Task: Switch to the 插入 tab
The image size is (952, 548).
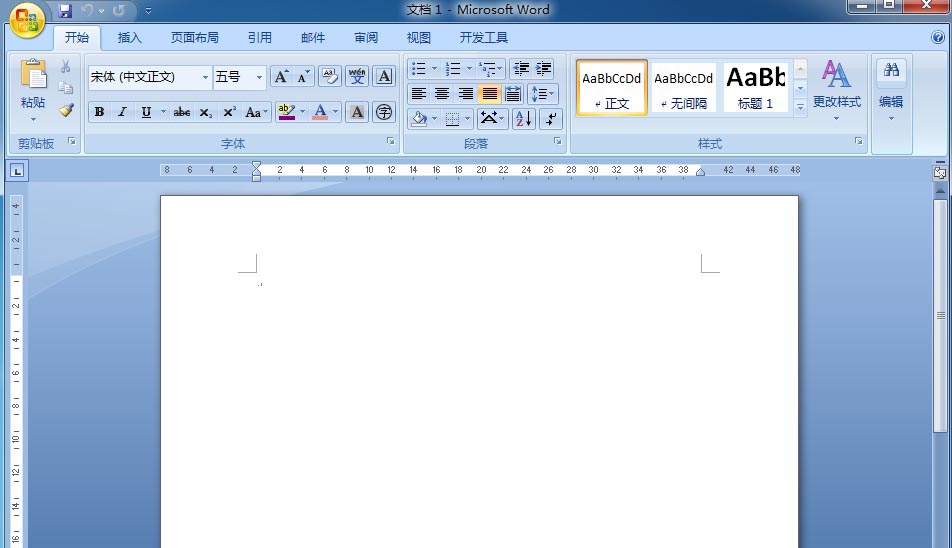Action: (130, 38)
